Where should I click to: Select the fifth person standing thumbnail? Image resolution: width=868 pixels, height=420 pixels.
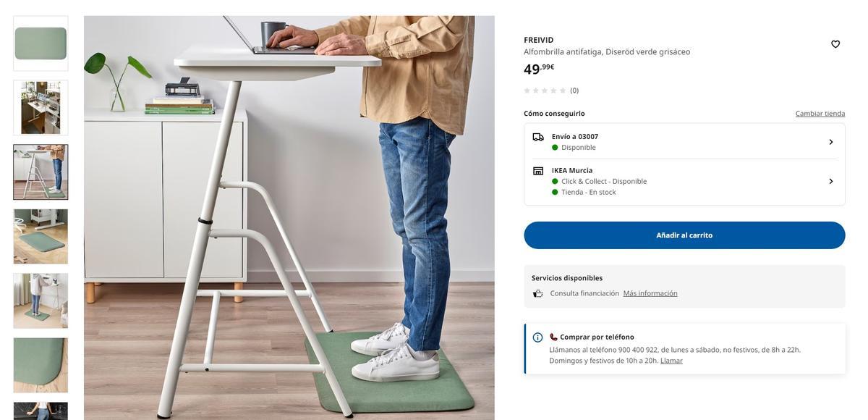[41, 301]
